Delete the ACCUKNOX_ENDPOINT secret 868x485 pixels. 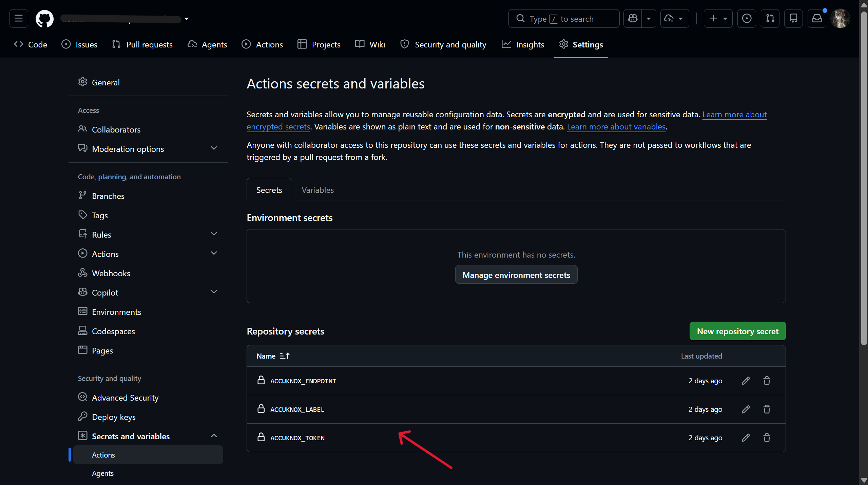tap(767, 381)
